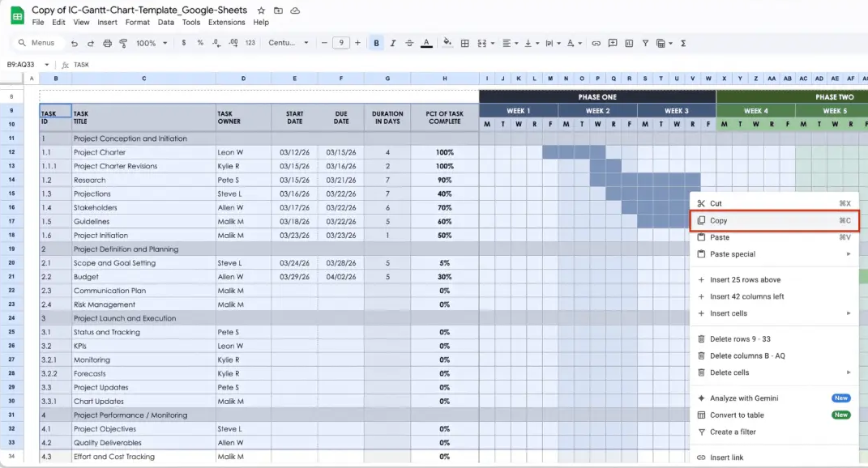Create a filter from the toolbar
Screen dimensions: 868x468
[x=645, y=42]
